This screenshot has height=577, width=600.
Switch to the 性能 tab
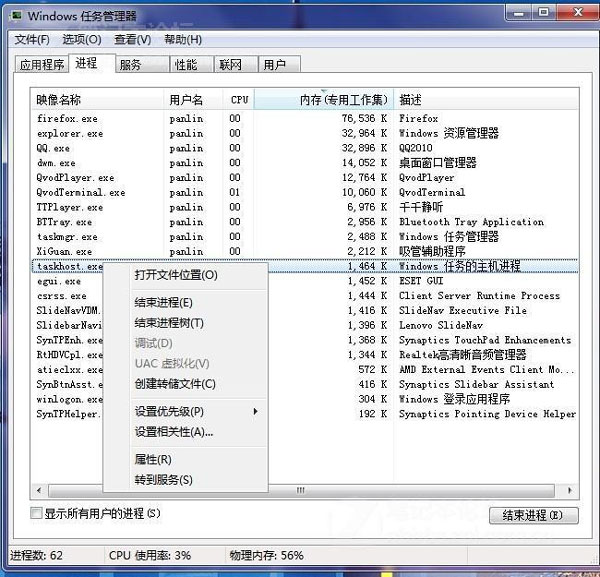(186, 65)
